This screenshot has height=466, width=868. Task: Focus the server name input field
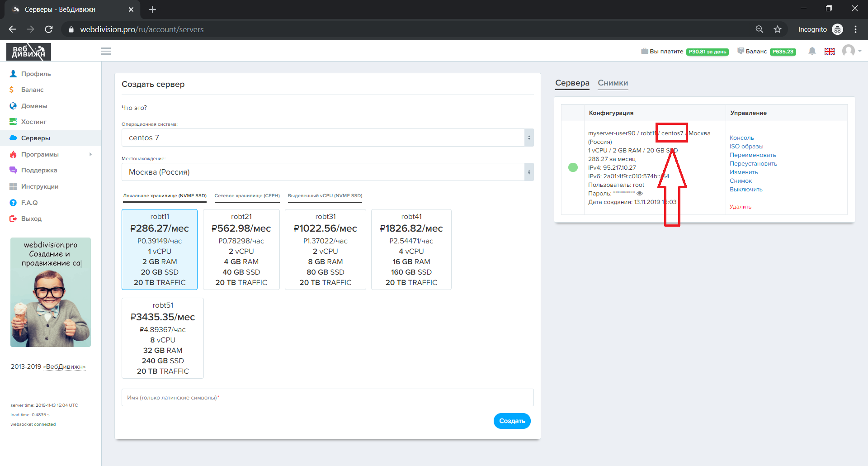point(327,398)
